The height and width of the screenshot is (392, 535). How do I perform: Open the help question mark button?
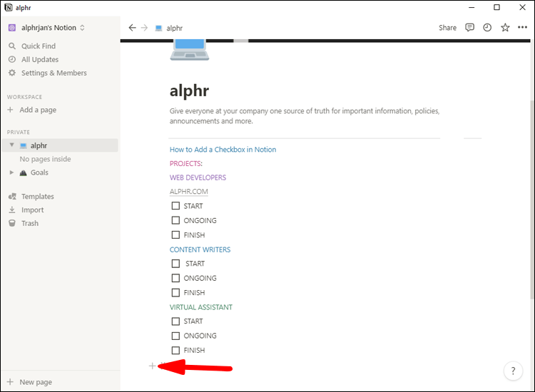[513, 371]
